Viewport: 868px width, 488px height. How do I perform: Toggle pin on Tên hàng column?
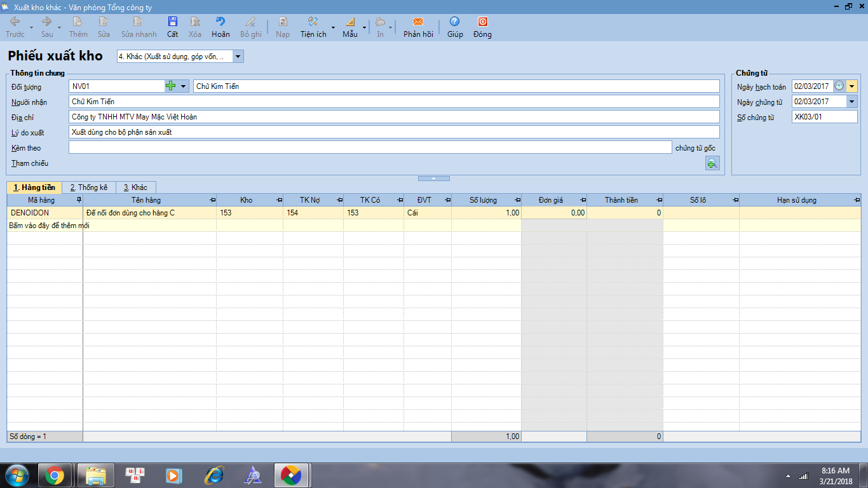coord(212,200)
